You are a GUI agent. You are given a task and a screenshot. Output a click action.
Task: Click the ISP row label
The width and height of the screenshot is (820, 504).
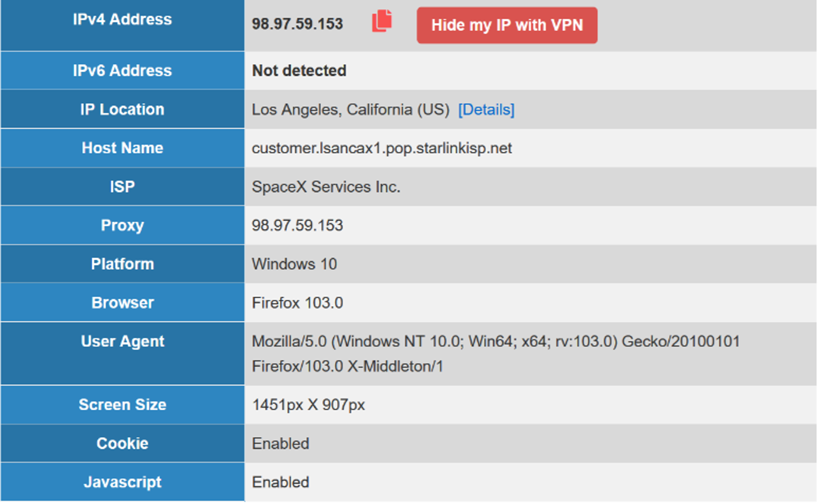[122, 187]
